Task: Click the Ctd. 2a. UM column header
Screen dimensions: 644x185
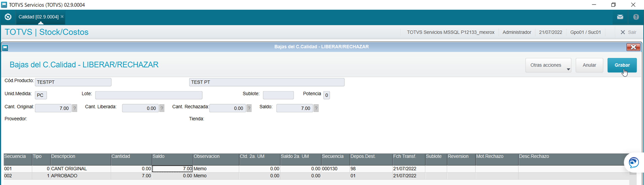Action: pos(260,159)
